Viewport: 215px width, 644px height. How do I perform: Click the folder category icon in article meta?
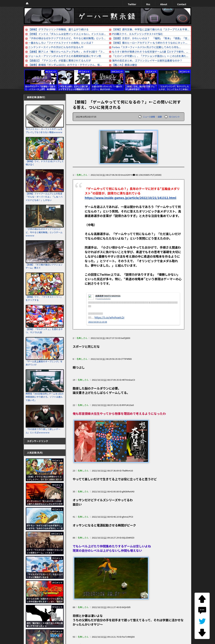point(140,117)
